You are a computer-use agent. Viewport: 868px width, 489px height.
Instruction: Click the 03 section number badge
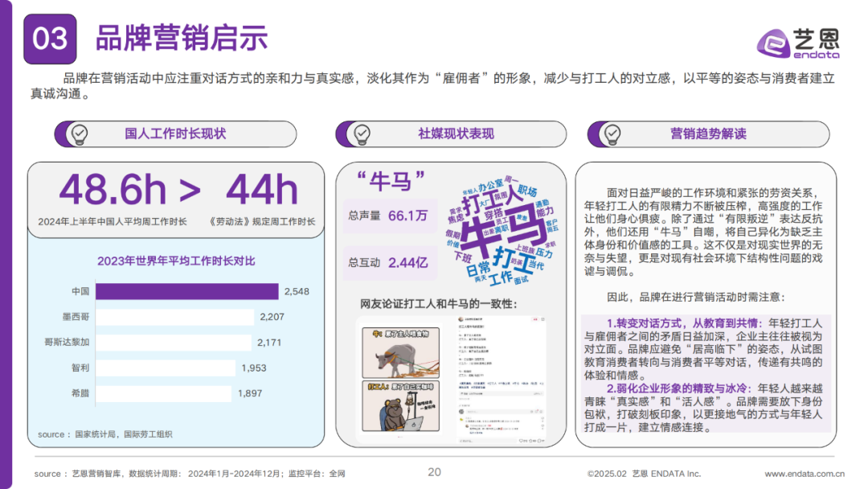pos(50,39)
